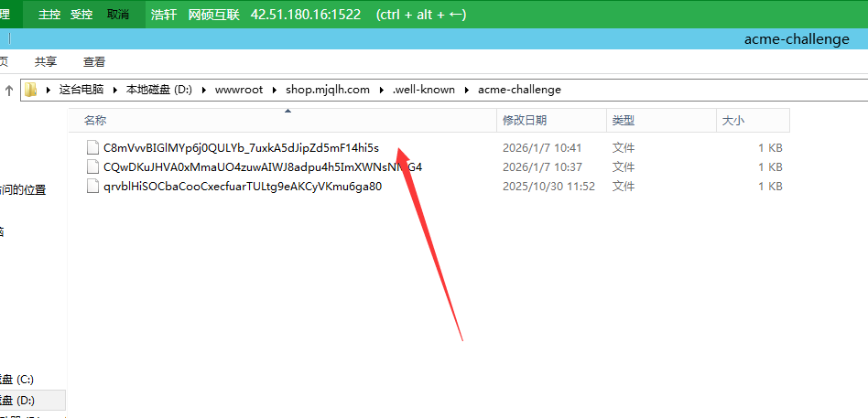Image resolution: width=868 pixels, height=418 pixels.
Task: Click file icon of CQwDKuJHVA file
Action: [x=92, y=167]
